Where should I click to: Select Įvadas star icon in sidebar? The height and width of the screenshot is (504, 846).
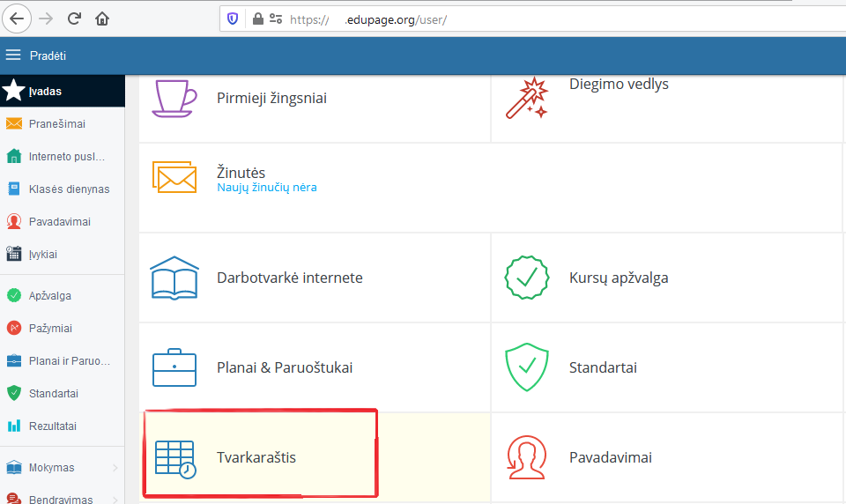click(13, 91)
